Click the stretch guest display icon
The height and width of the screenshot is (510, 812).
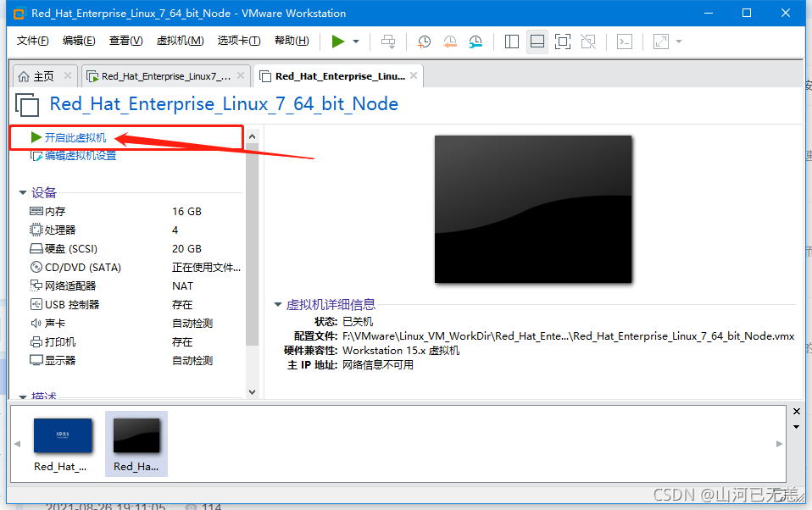pyautogui.click(x=661, y=42)
